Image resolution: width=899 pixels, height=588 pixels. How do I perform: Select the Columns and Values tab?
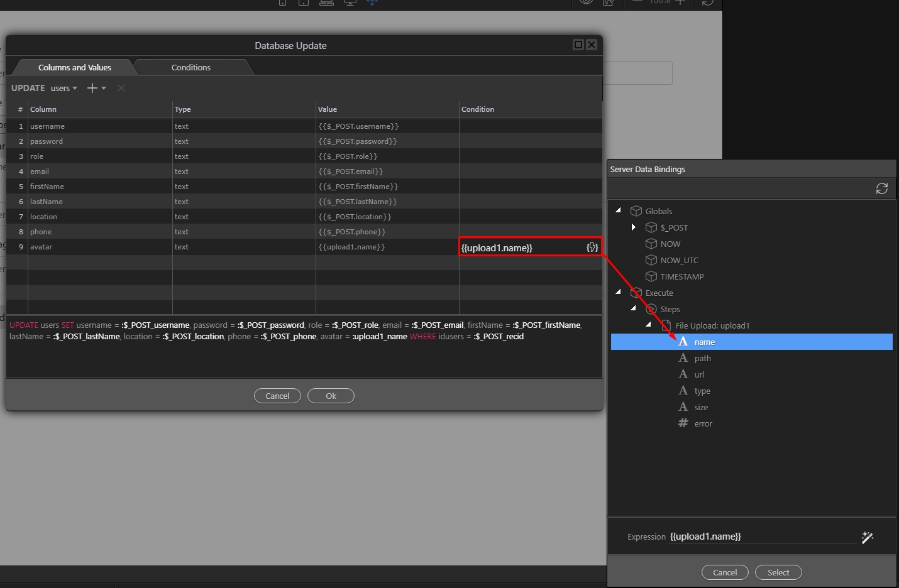click(x=74, y=67)
